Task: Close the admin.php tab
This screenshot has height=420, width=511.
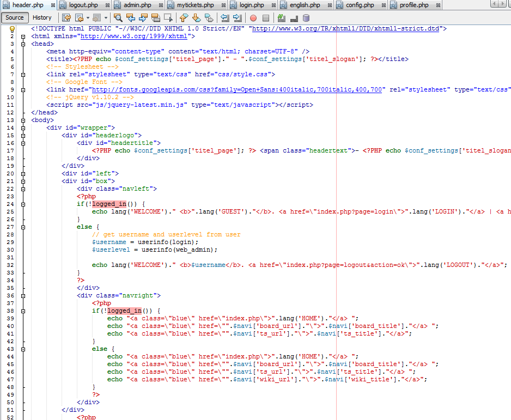Action: pos(161,5)
